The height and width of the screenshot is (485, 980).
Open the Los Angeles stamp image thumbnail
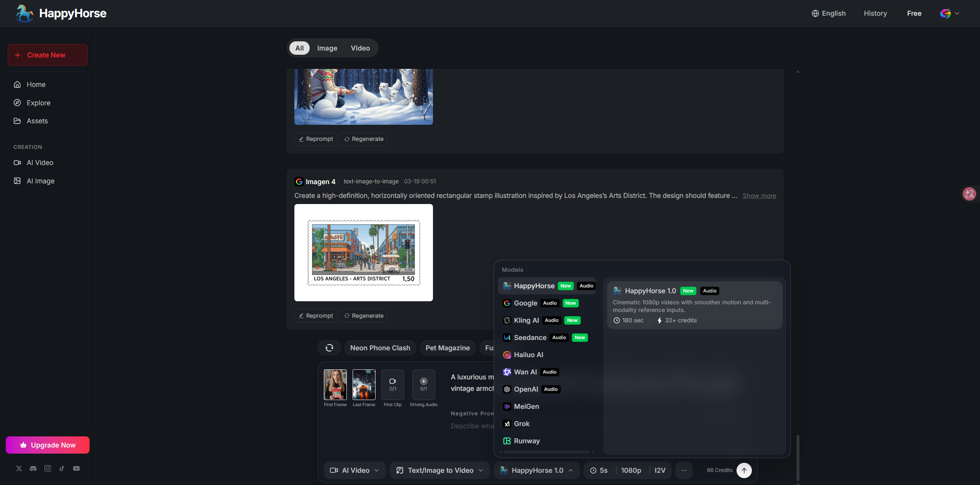click(363, 253)
